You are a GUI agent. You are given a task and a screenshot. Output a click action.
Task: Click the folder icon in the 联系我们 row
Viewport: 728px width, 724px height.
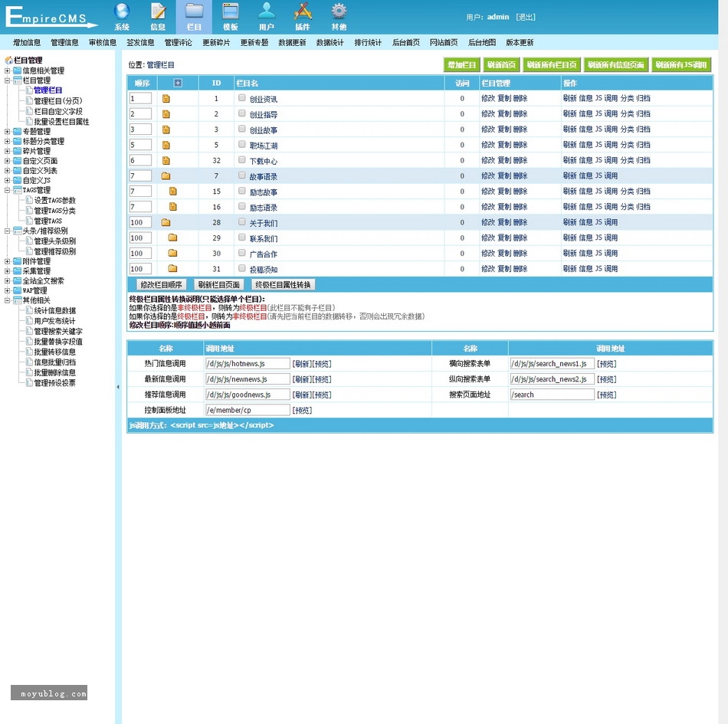coord(172,238)
